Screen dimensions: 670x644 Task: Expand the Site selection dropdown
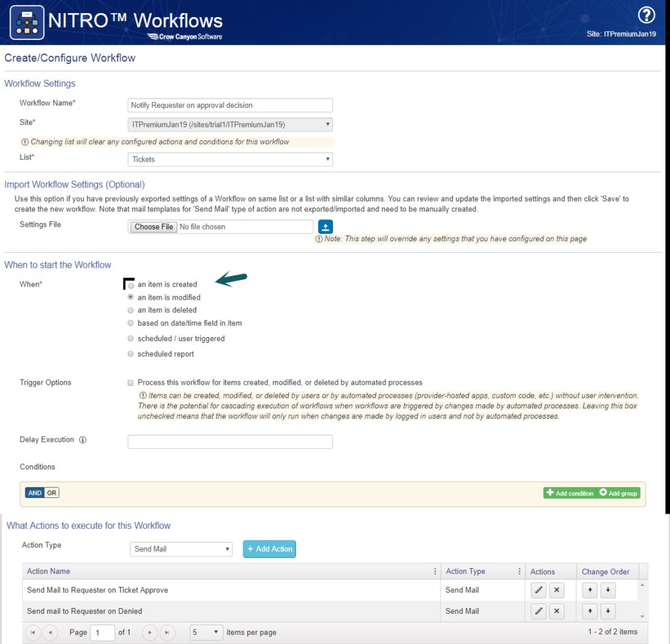tap(230, 124)
